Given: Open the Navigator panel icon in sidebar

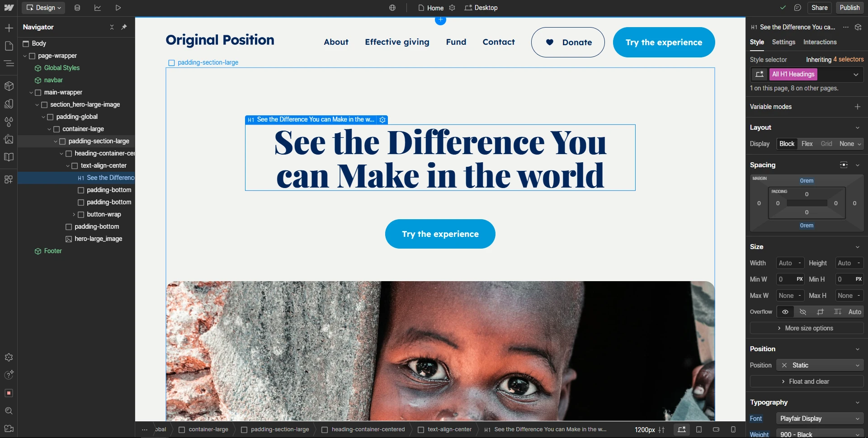Looking at the screenshot, I should pyautogui.click(x=9, y=63).
